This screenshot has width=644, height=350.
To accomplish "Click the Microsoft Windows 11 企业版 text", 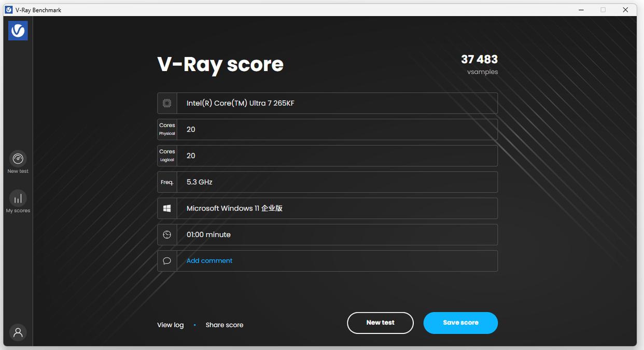I will pyautogui.click(x=234, y=208).
